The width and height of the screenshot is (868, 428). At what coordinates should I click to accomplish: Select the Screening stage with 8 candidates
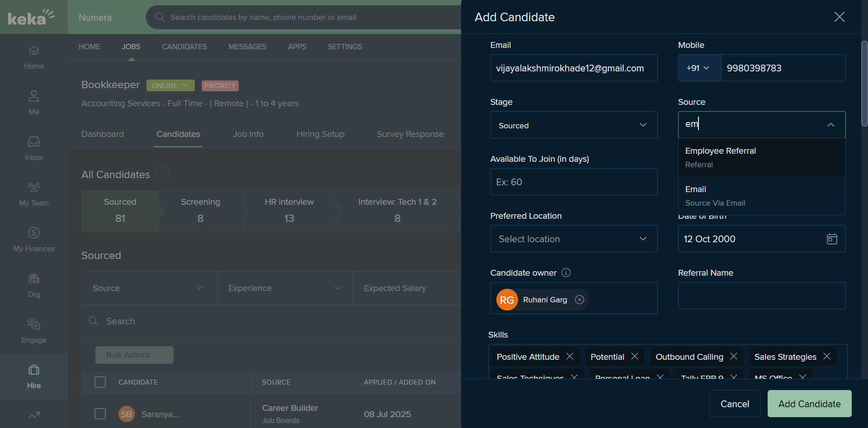(x=200, y=211)
